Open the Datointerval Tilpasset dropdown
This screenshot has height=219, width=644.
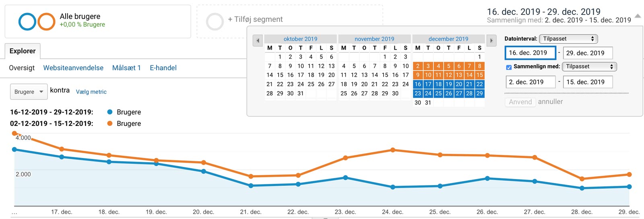click(568, 39)
